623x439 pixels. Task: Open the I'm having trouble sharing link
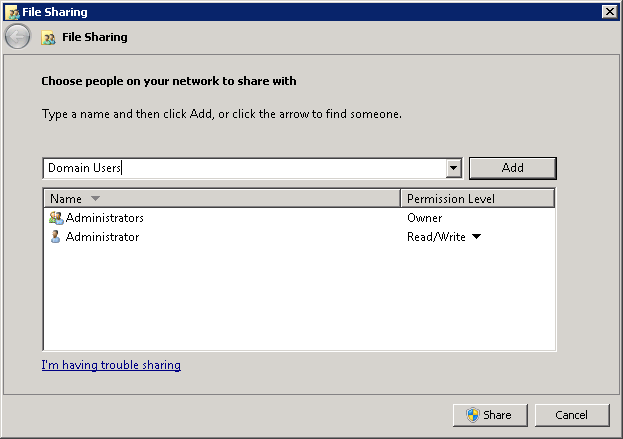coord(111,365)
